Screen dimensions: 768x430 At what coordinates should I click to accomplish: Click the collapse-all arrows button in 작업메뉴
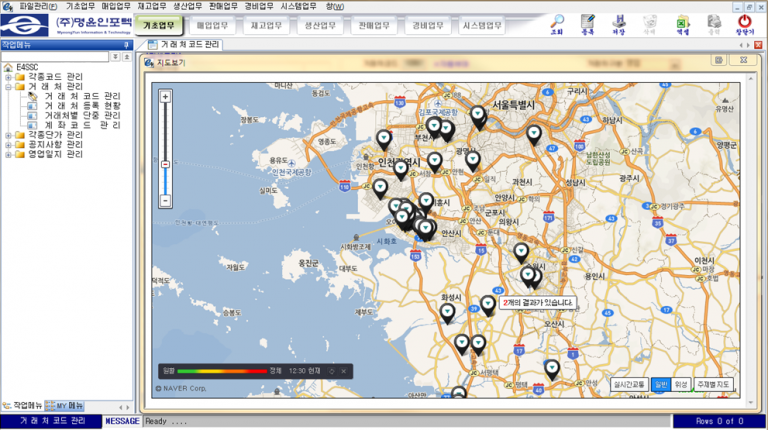[x=126, y=57]
